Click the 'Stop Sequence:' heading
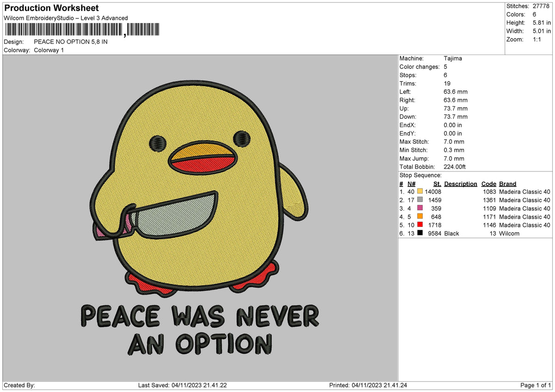 420,175
